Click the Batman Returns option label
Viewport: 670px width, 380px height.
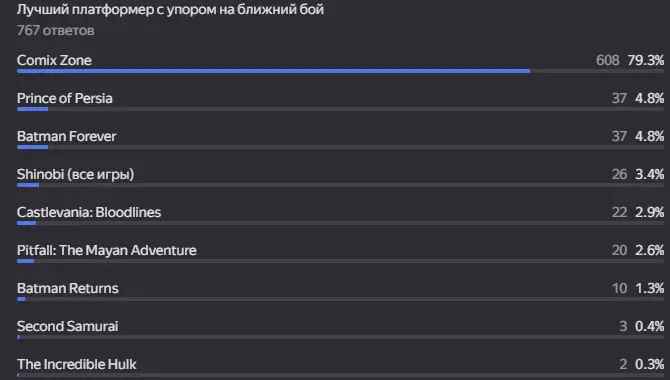68,289
